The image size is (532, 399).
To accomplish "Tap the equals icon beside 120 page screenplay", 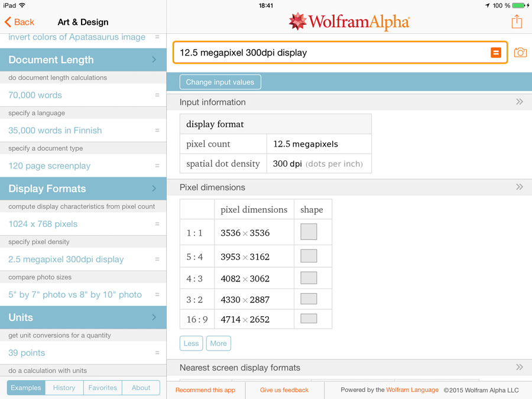I will point(157,166).
